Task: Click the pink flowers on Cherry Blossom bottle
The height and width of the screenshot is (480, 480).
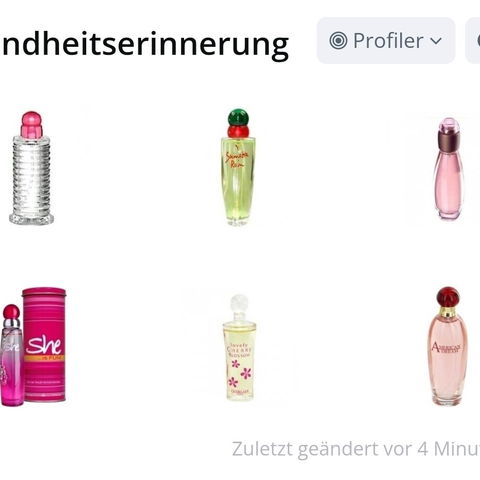Action: (x=241, y=373)
